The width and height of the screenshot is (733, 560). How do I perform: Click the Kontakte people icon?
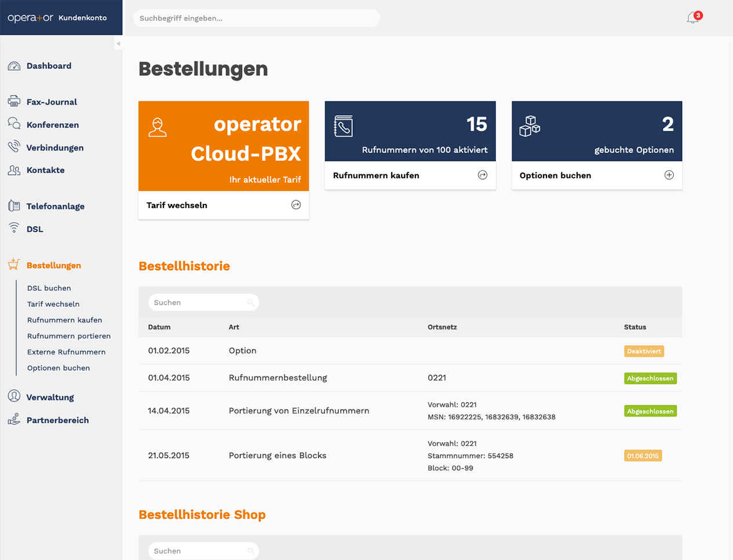point(14,170)
